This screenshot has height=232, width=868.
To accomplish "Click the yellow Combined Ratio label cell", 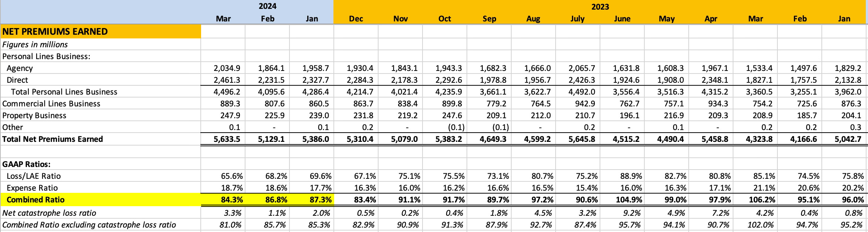I will [101, 199].
